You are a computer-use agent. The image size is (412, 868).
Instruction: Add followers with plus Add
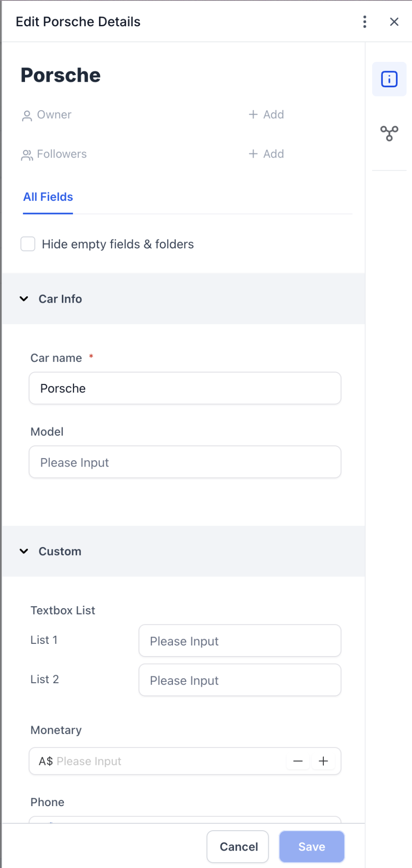266,154
